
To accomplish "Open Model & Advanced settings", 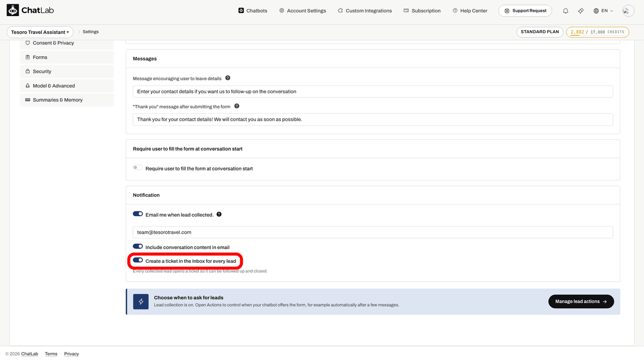I will point(67,86).
